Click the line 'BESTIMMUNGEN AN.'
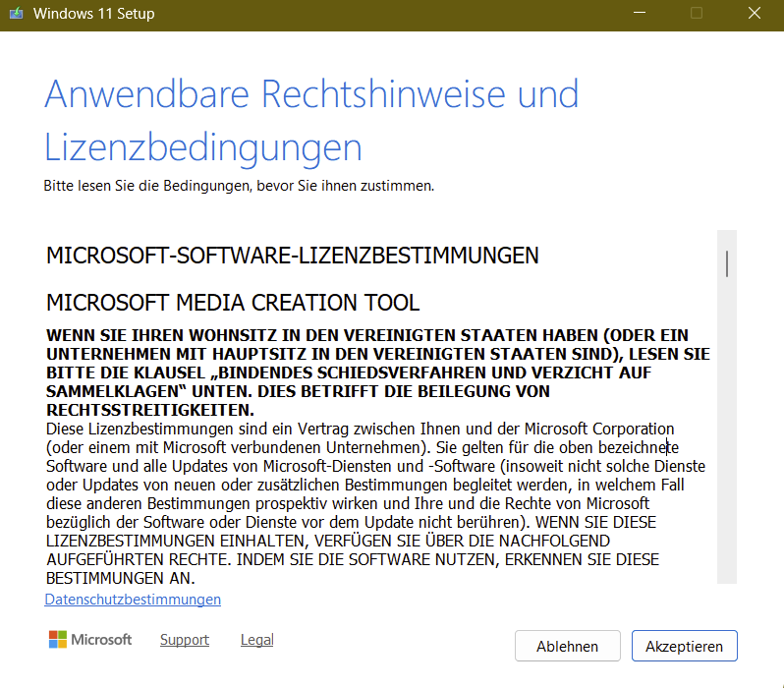Image resolution: width=784 pixels, height=688 pixels. click(x=121, y=578)
